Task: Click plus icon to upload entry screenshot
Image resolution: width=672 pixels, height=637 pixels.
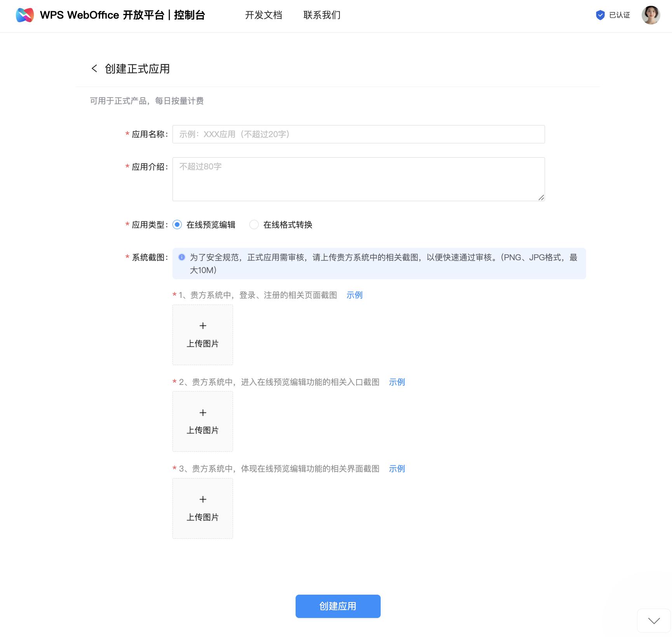Action: (x=203, y=412)
